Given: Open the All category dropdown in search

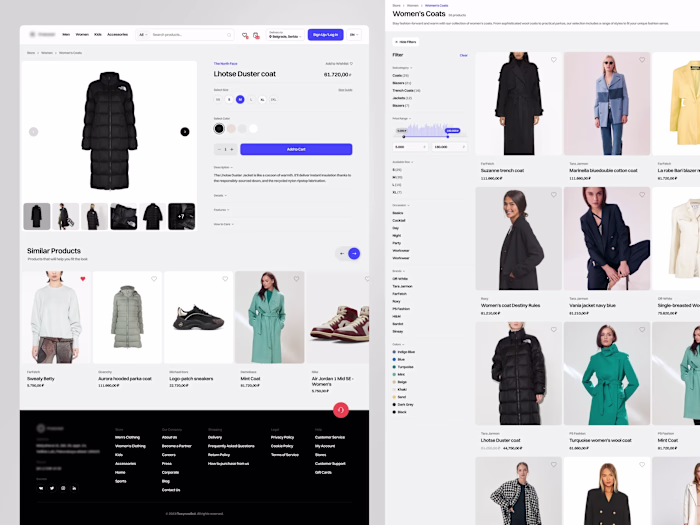Looking at the screenshot, I should (x=143, y=35).
